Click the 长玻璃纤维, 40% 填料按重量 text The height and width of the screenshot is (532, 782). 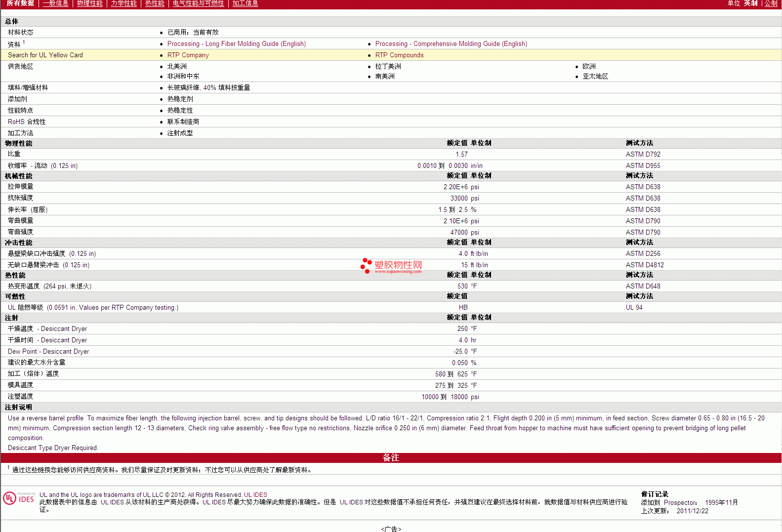coord(209,88)
